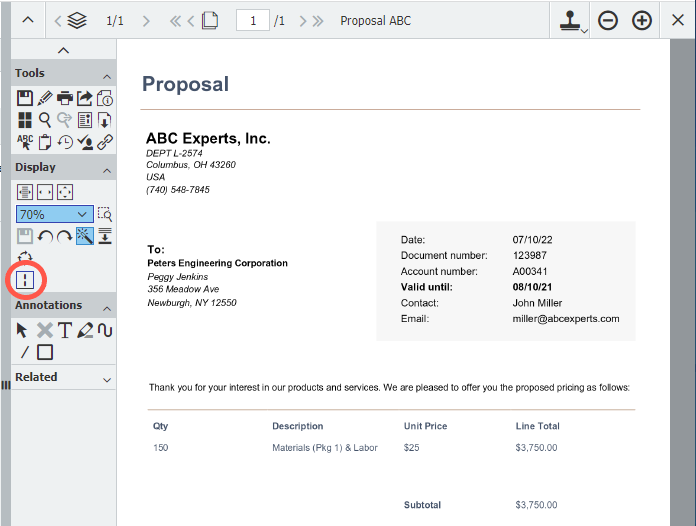Click the Display section header
The width and height of the screenshot is (696, 526).
(36, 167)
